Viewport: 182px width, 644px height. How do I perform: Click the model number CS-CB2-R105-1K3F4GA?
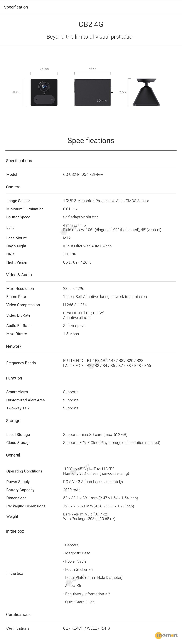pyautogui.click(x=83, y=175)
